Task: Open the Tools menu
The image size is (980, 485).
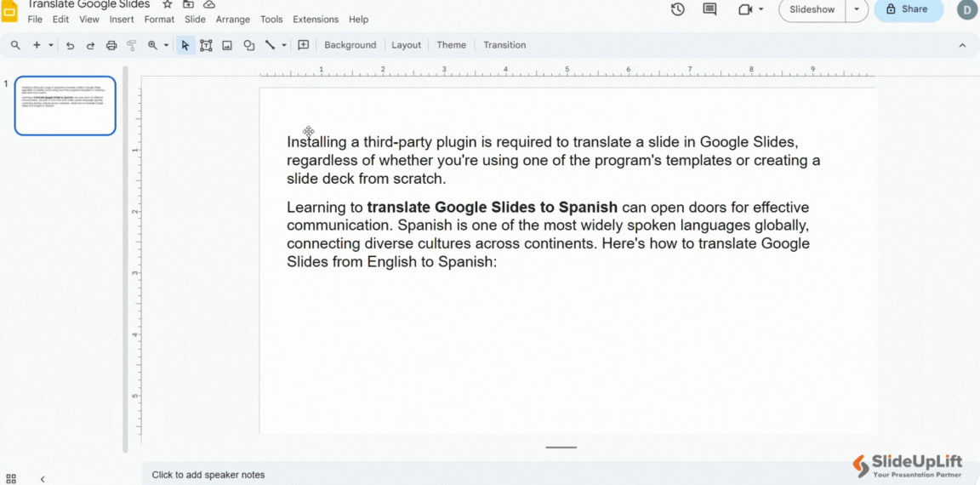Action: tap(272, 20)
